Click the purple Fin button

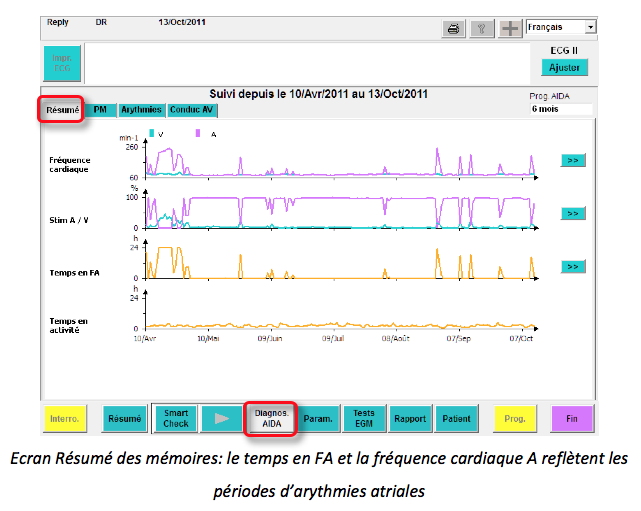[x=572, y=418]
